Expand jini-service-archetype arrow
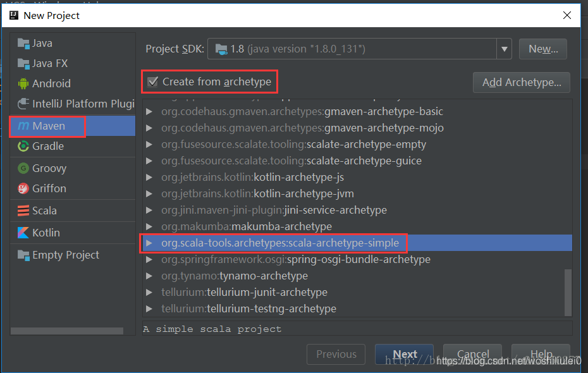This screenshot has width=588, height=373. point(149,211)
